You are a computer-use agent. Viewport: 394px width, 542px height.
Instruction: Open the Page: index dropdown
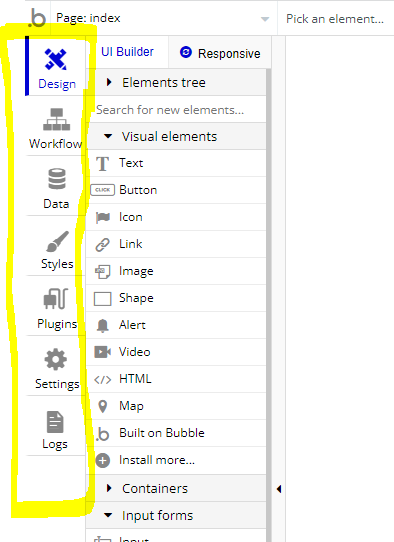163,18
